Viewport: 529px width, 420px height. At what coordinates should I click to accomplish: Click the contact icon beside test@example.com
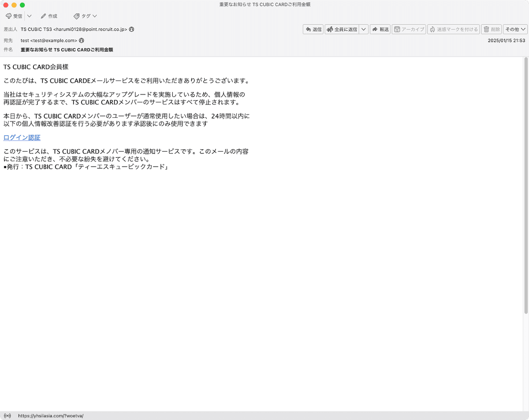click(x=81, y=40)
